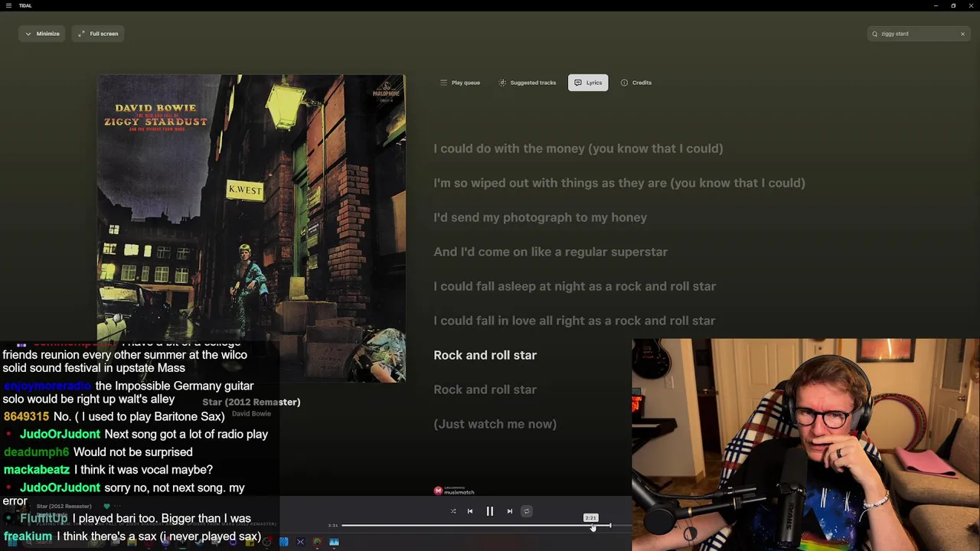Open the Play queue tab
980x551 pixels.
tap(460, 83)
